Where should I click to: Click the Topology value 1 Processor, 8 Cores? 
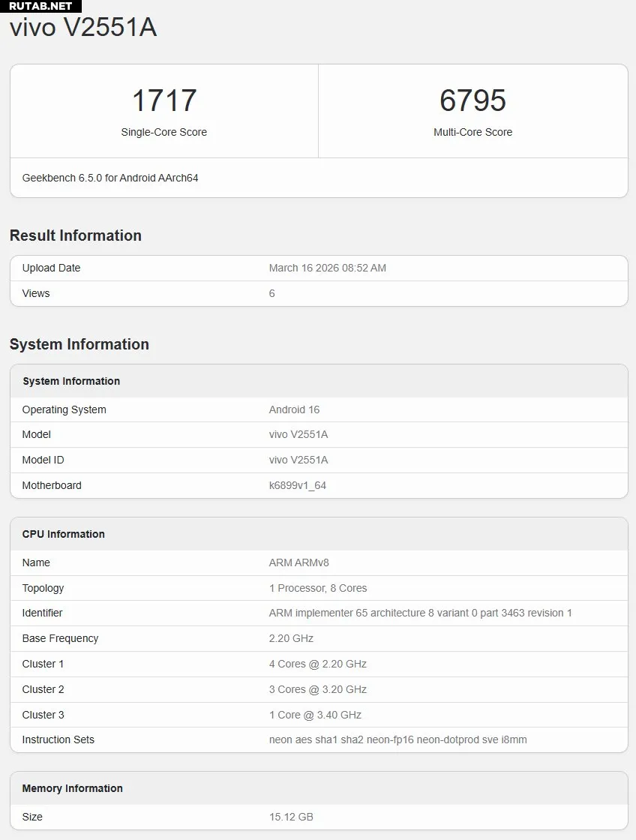pos(317,588)
